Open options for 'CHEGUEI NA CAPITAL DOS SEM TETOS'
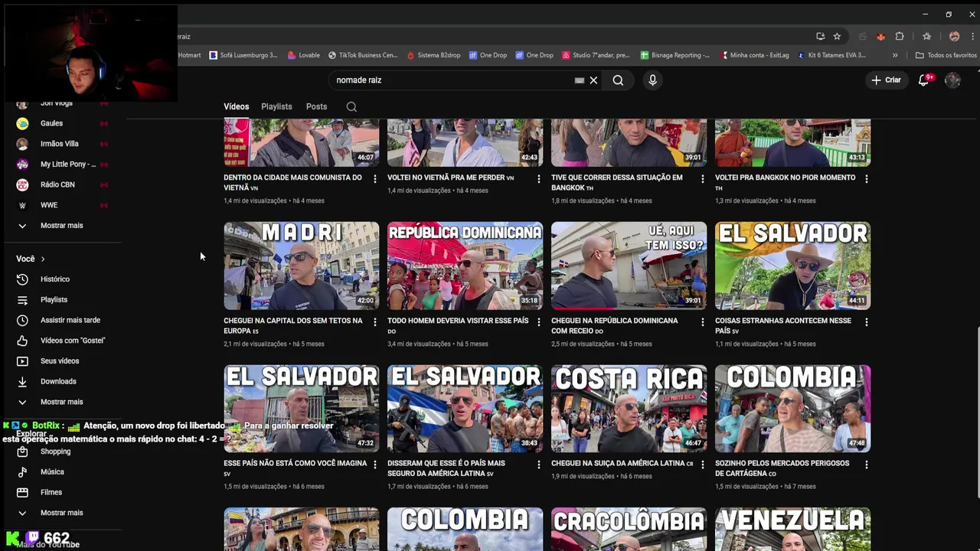 374,322
